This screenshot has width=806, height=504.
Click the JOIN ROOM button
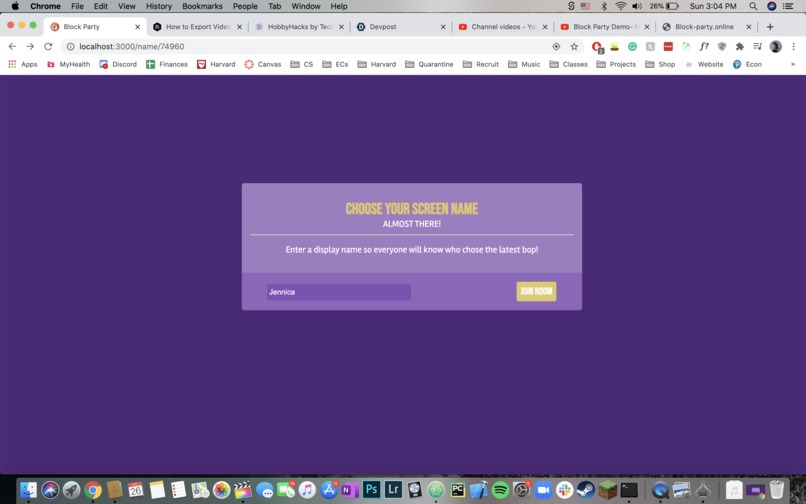pos(536,292)
